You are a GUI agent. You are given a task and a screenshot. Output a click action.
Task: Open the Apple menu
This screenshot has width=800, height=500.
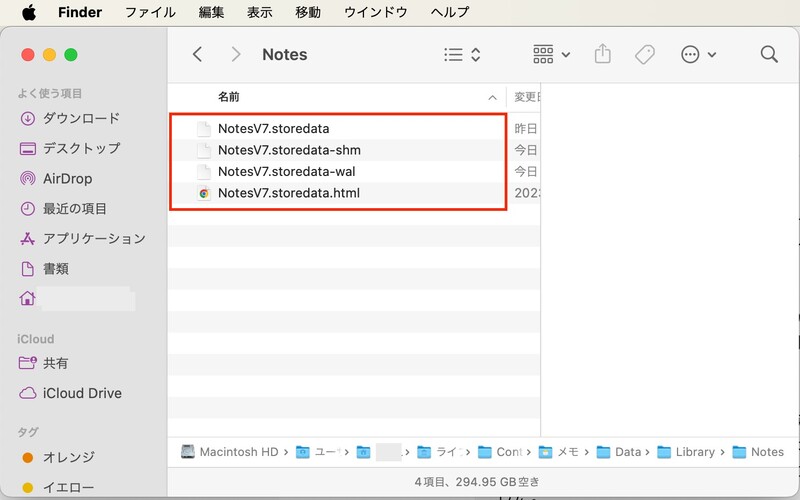point(29,12)
